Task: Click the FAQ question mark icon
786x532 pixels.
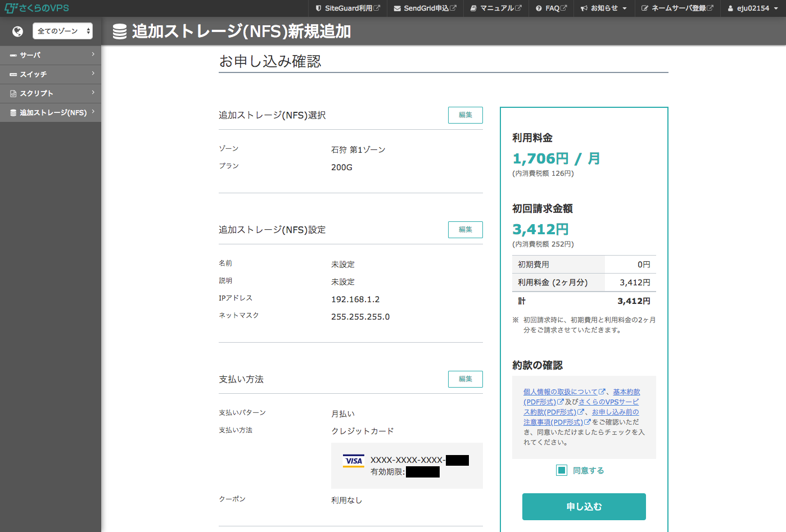Action: tap(539, 8)
